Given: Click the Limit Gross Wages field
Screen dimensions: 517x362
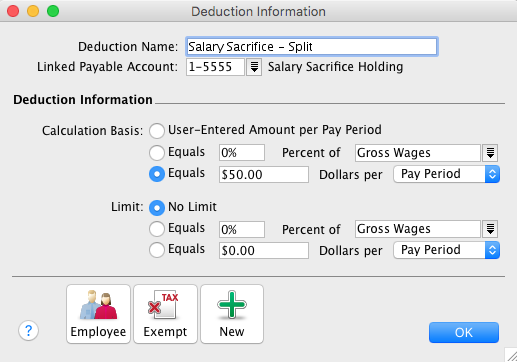Looking at the screenshot, I should coord(418,229).
